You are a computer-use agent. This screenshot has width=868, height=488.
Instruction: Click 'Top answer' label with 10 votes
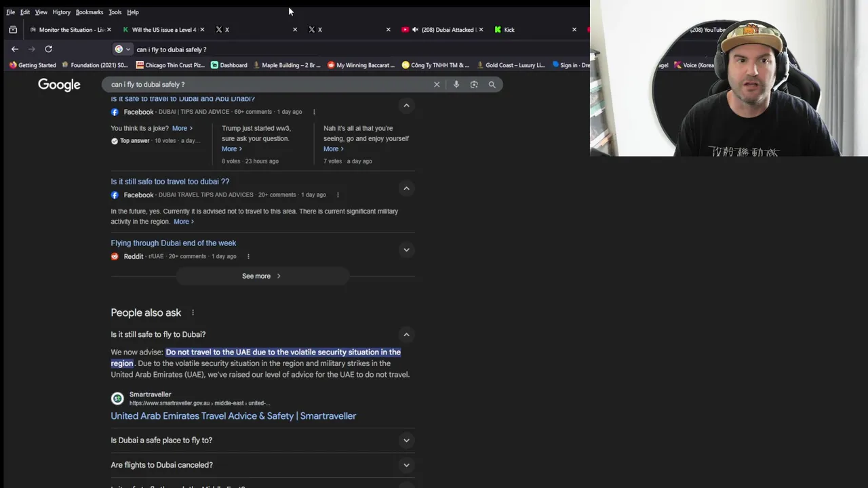point(134,141)
